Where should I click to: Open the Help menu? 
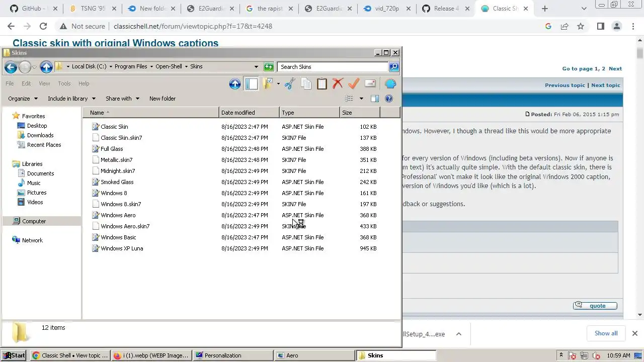coord(84,83)
